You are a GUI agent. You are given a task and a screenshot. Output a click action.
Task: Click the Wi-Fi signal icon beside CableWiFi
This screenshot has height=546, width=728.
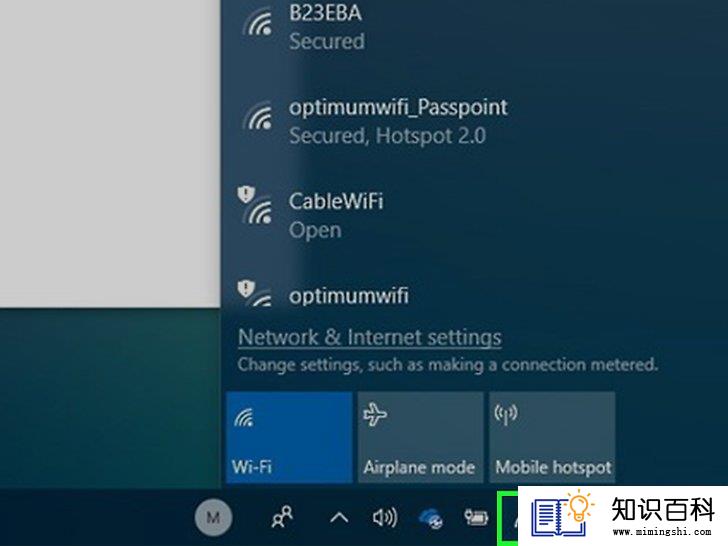tap(260, 212)
